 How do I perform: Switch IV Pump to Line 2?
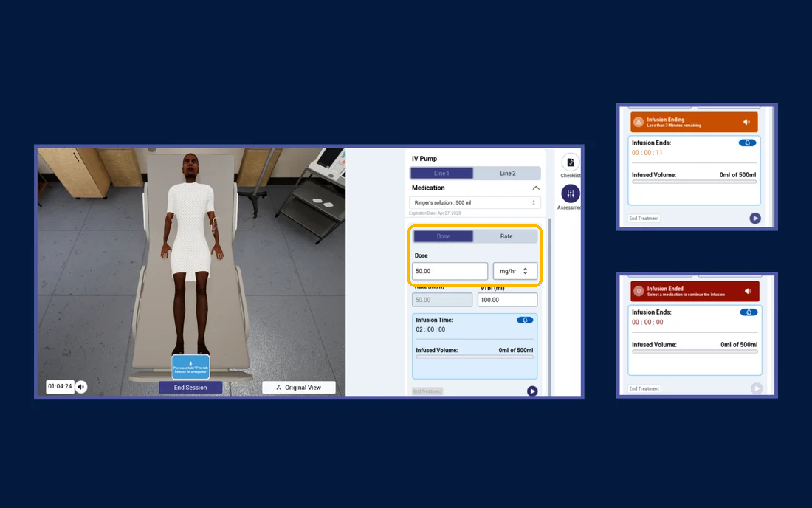(508, 173)
